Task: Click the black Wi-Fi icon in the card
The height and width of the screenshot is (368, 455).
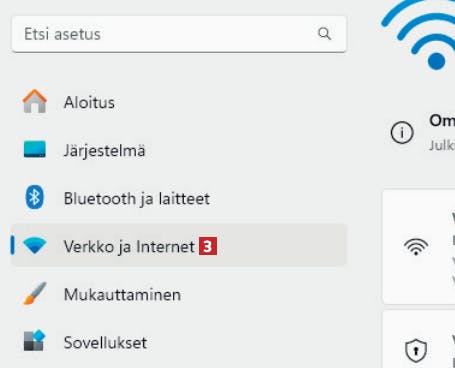Action: (416, 247)
